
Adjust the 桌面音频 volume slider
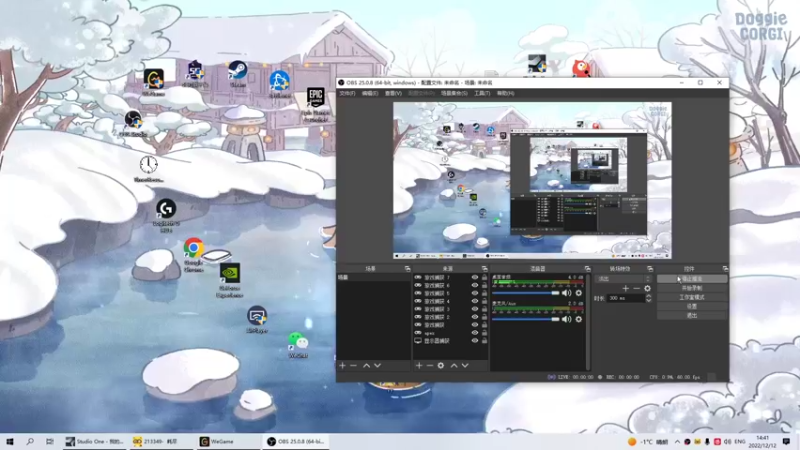click(x=526, y=293)
